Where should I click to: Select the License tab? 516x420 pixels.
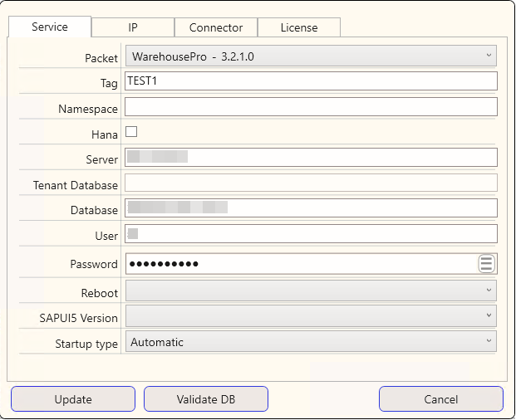point(299,27)
